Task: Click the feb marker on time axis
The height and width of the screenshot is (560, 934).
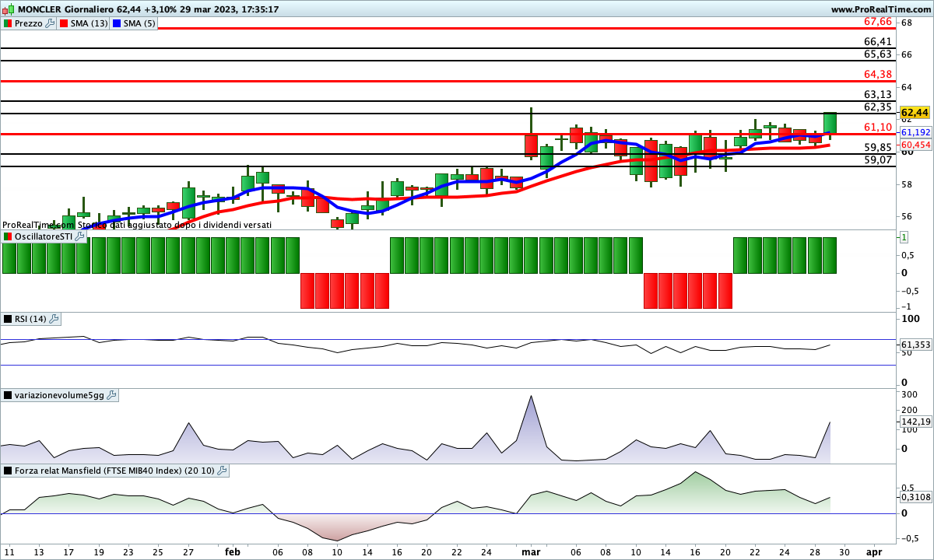Action: tap(232, 551)
